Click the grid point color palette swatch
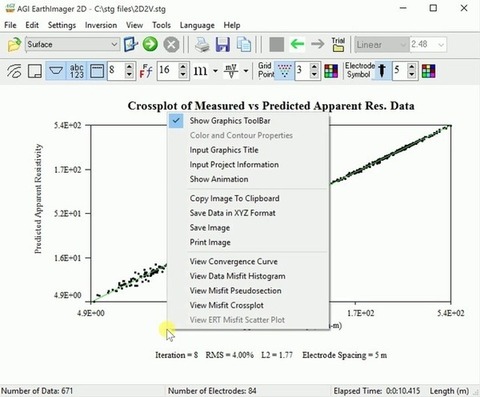Viewport: 480px width, 397px height. [x=331, y=71]
